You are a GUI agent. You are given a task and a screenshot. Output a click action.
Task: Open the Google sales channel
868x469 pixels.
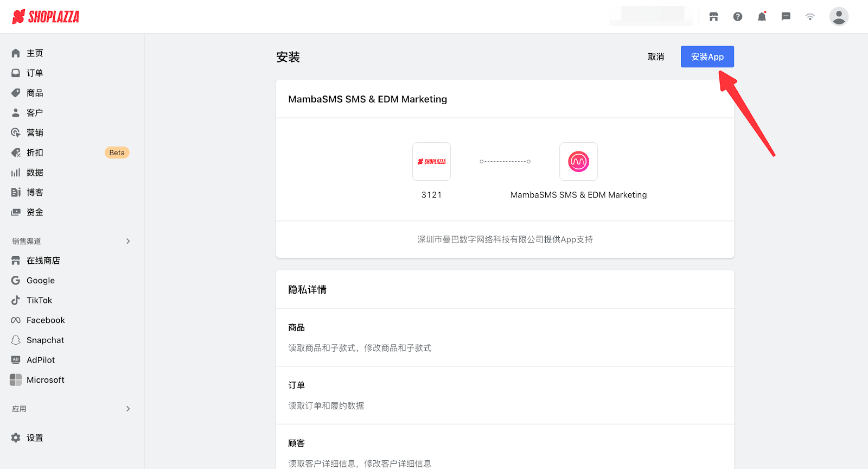coord(40,281)
